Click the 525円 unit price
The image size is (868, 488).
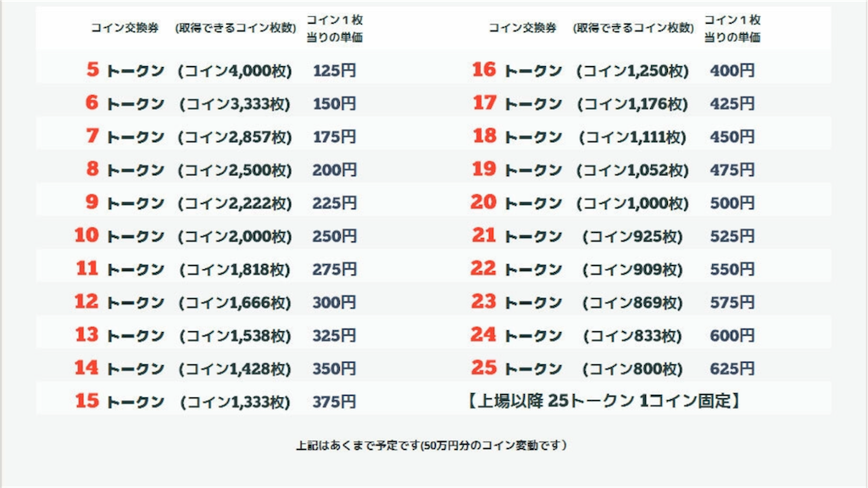(732, 237)
